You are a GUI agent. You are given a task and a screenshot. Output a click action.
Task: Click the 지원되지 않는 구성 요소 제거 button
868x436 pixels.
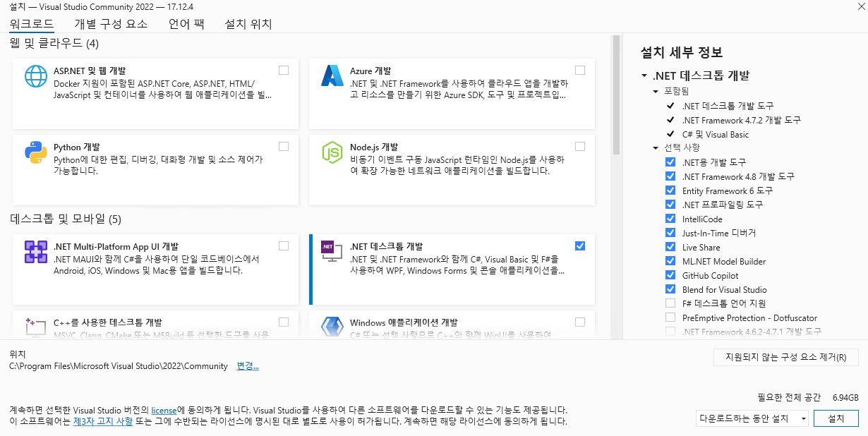[785, 357]
